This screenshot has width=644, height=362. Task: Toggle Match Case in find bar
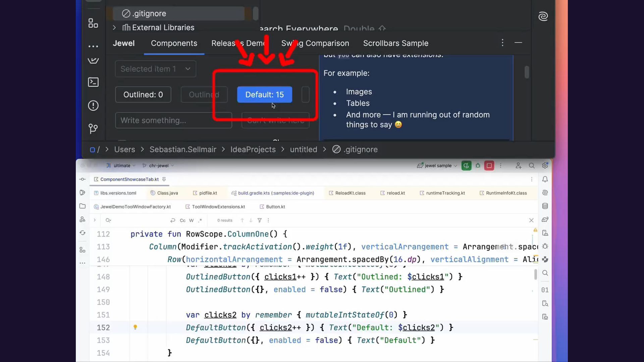[182, 221]
